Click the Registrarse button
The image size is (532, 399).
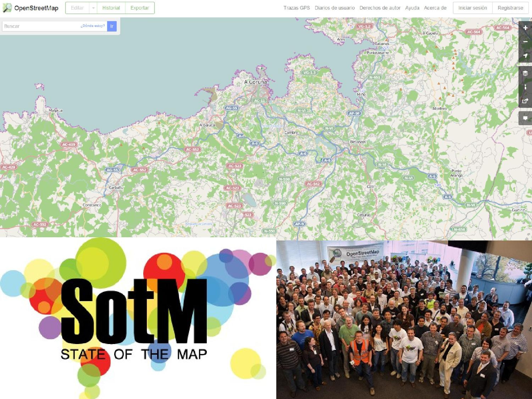pyautogui.click(x=510, y=8)
